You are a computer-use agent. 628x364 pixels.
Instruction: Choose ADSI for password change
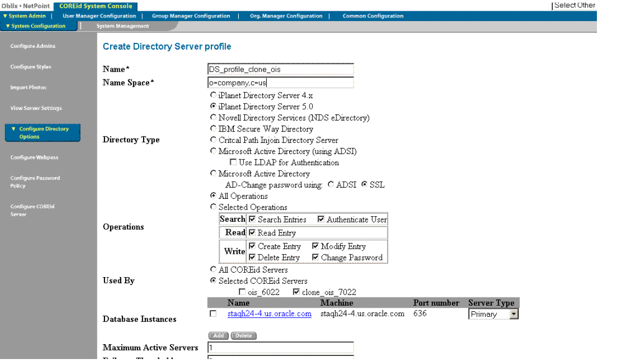point(330,184)
